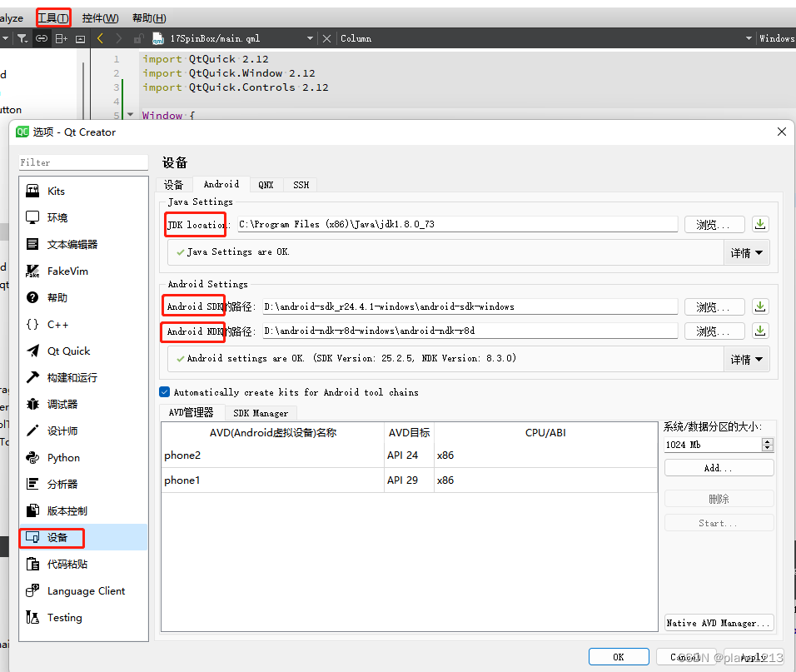Disable automatically create kits for Android tool chains
The width and height of the screenshot is (796, 672).
[x=164, y=392]
